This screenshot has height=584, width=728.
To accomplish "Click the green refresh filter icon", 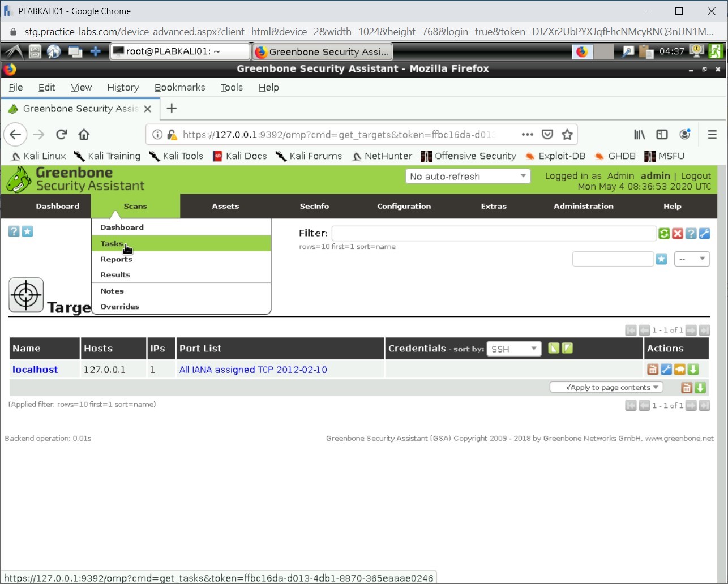I will (664, 233).
